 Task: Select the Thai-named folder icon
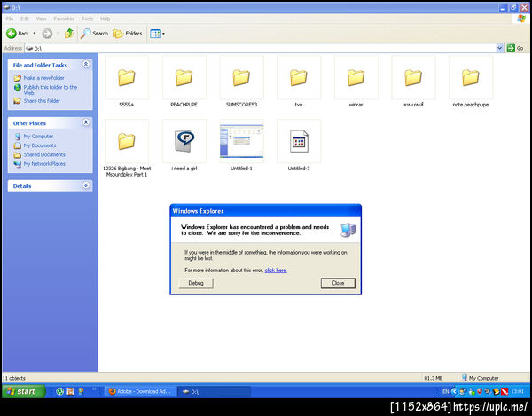[x=413, y=78]
